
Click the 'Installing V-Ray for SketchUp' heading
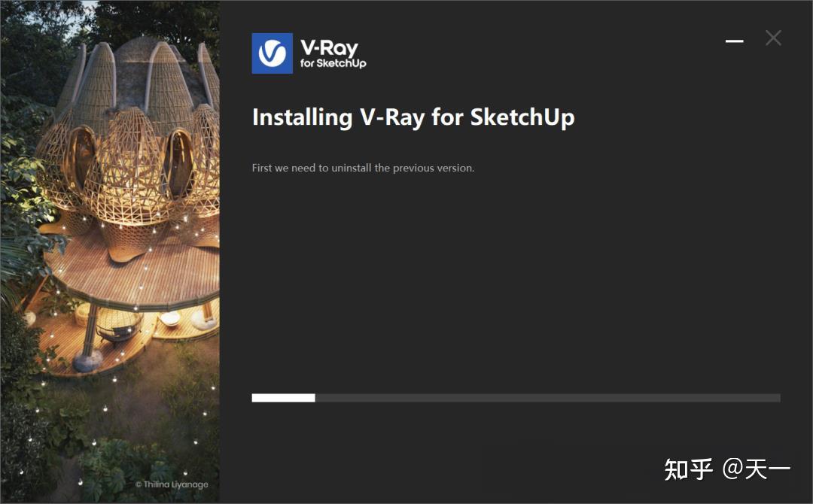(413, 117)
